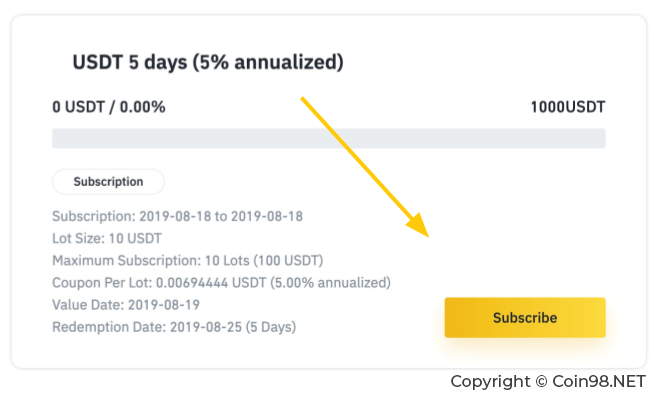Click the gray subscription progress bar

(329, 139)
